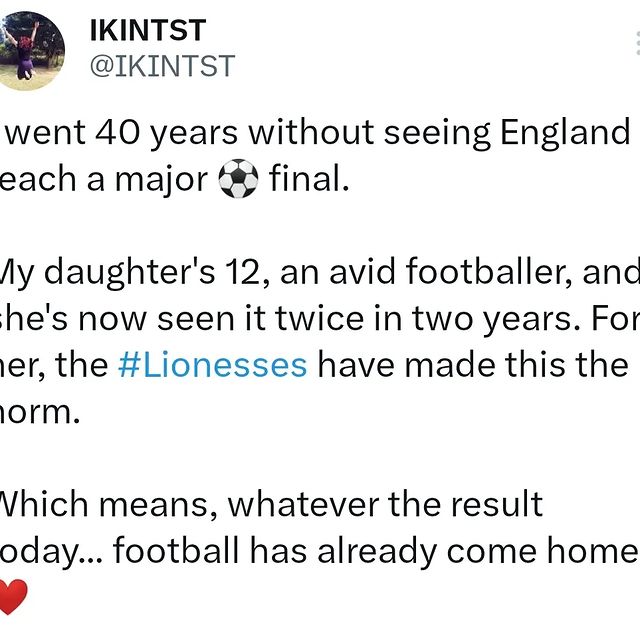Click the red heart emoji
640x640 pixels.
coord(13,596)
